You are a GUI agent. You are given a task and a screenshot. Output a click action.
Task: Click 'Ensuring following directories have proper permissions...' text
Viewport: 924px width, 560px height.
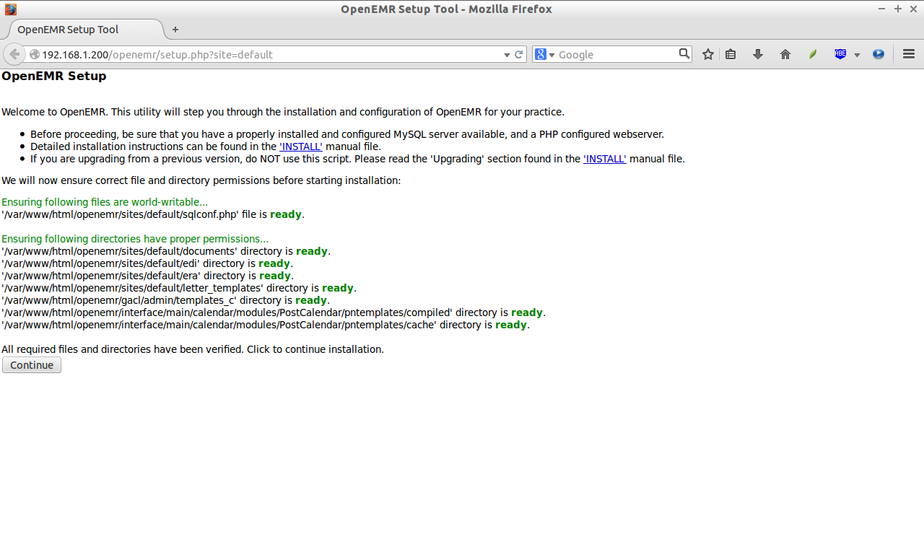click(135, 239)
